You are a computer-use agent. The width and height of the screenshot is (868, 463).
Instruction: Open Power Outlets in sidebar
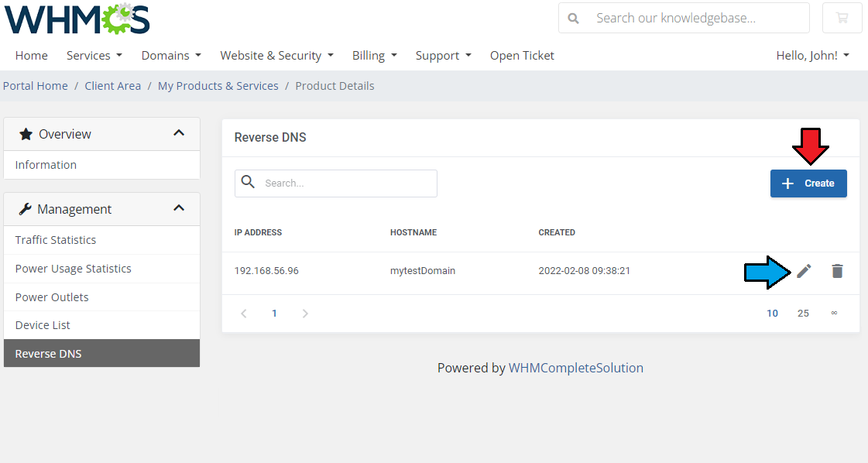coord(102,297)
